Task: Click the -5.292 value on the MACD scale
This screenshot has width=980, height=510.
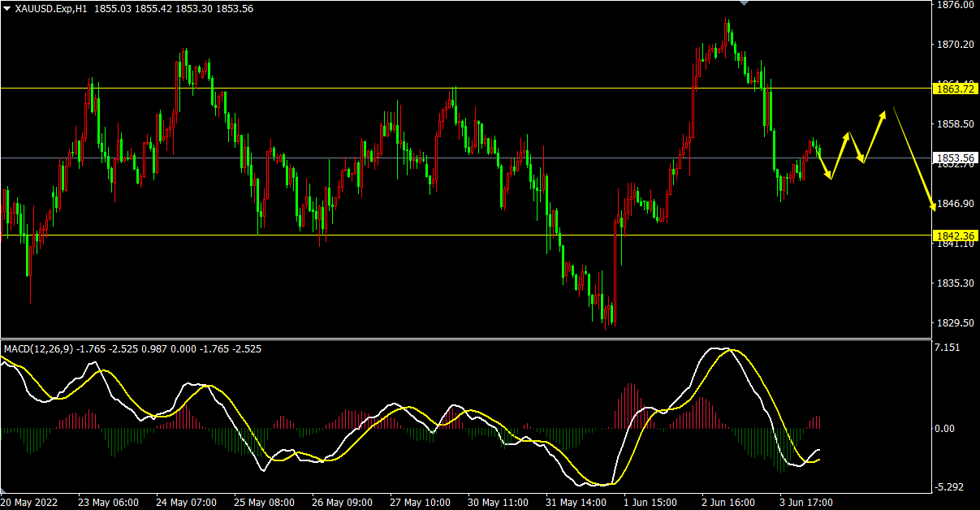Action: [949, 487]
